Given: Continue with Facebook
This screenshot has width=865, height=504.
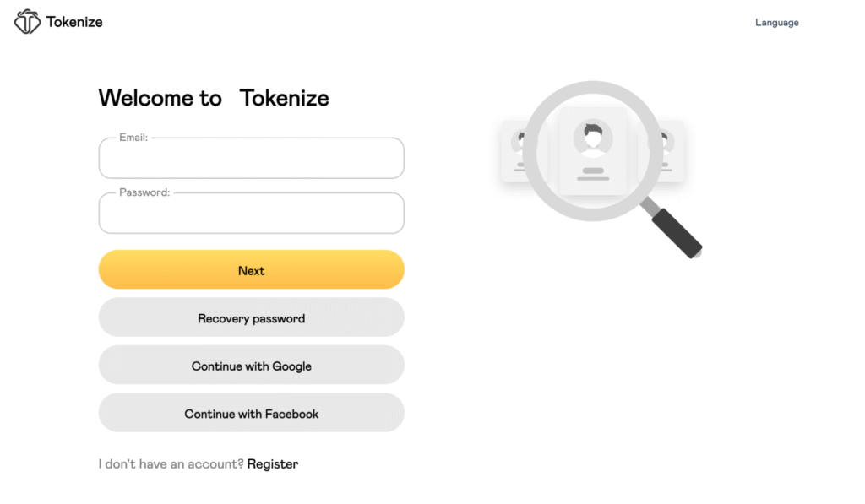Looking at the screenshot, I should point(251,414).
